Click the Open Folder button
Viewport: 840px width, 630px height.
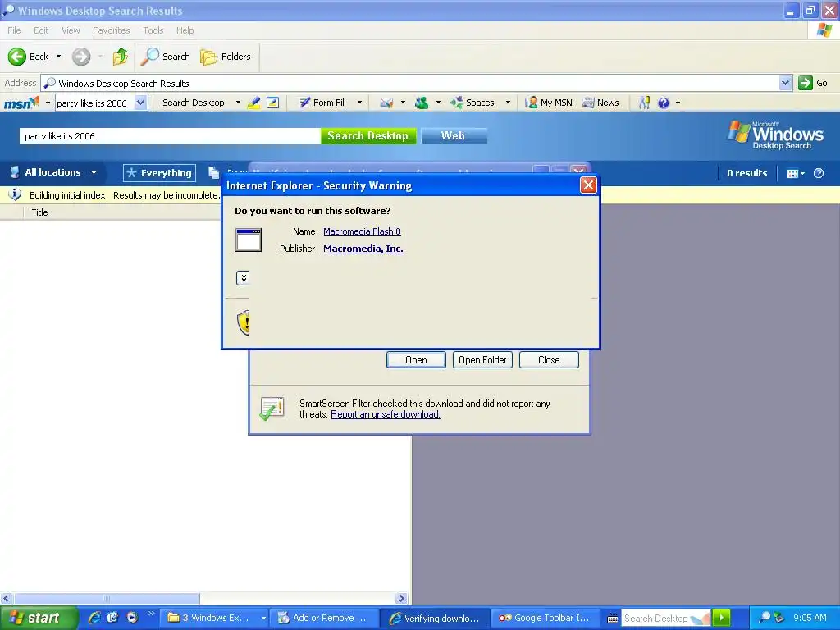coord(482,360)
